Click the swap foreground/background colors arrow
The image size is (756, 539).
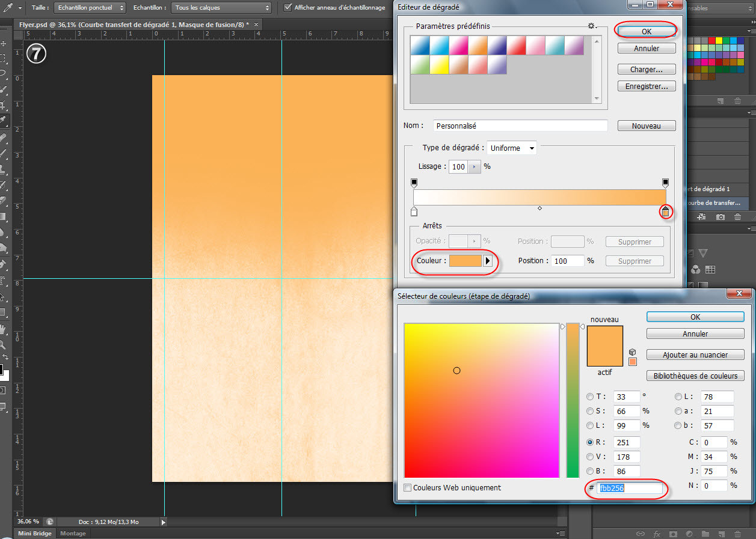point(5,357)
